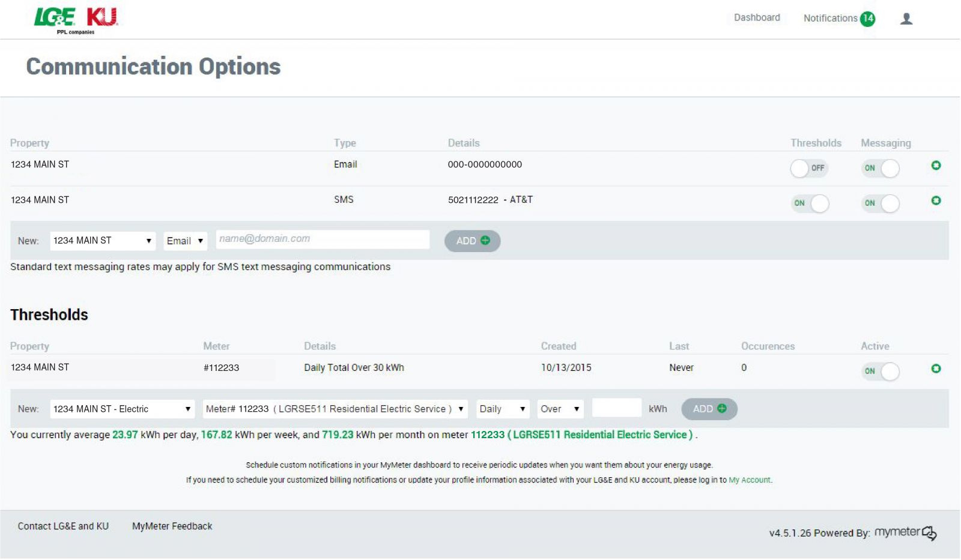The height and width of the screenshot is (560, 961).
Task: Open the My Account link
Action: click(x=749, y=480)
